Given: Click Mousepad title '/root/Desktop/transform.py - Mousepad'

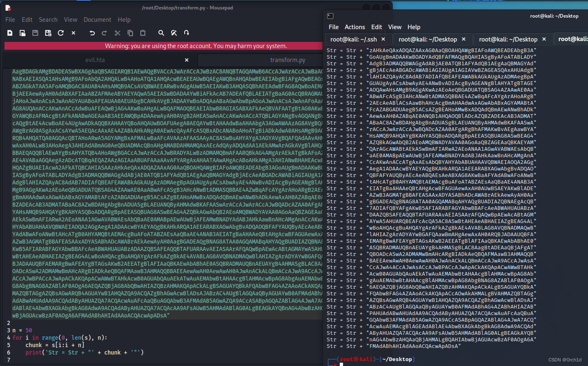Looking at the screenshot, I should tap(188, 8).
